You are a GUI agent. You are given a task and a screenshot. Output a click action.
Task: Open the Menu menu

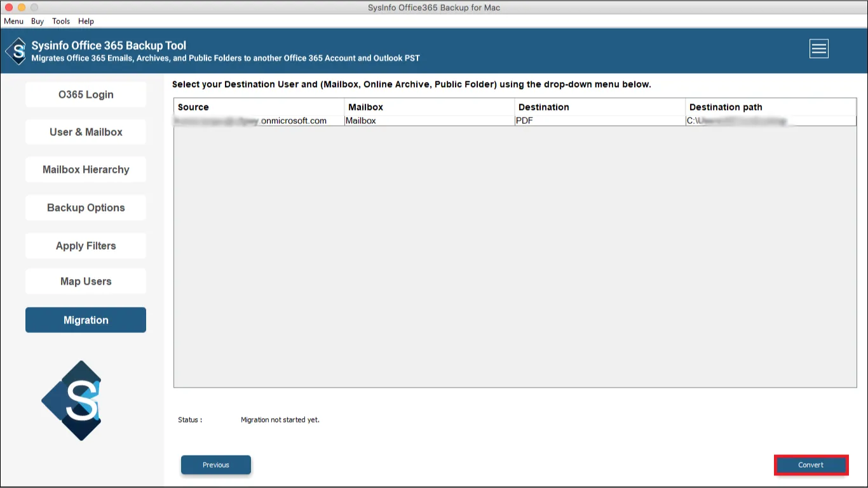13,21
